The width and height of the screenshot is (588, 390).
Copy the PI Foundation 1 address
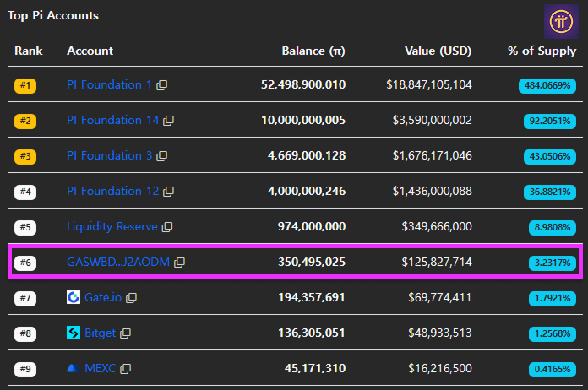coord(161,85)
